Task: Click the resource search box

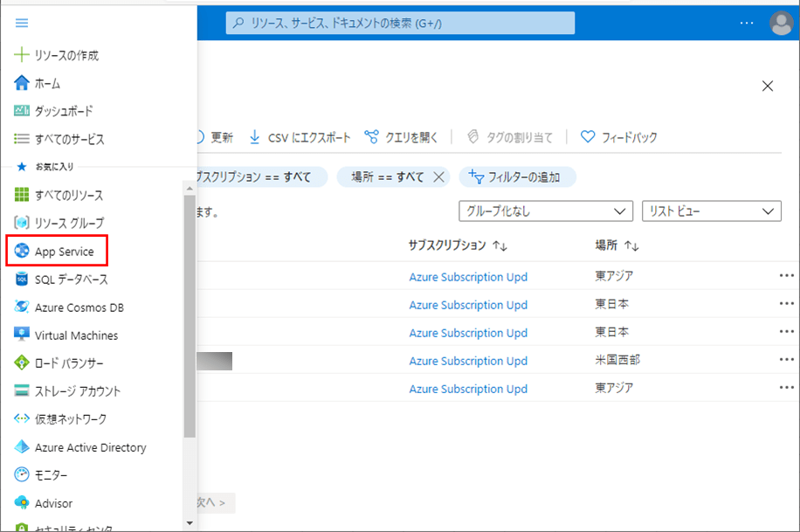Action: click(x=400, y=24)
